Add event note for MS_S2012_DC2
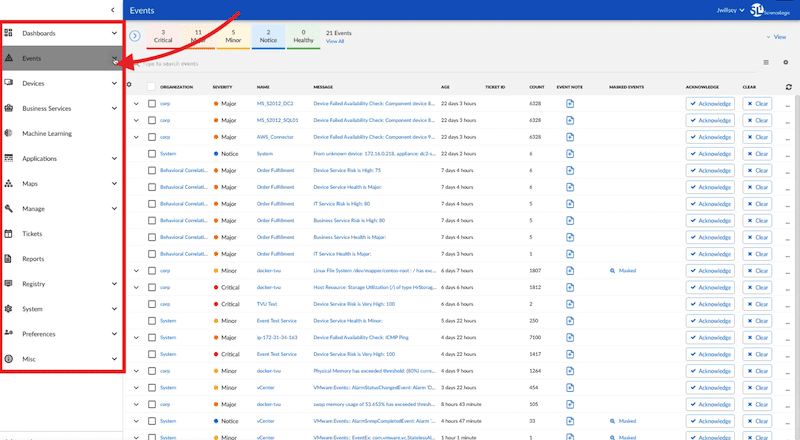This screenshot has height=440, width=800. [570, 104]
